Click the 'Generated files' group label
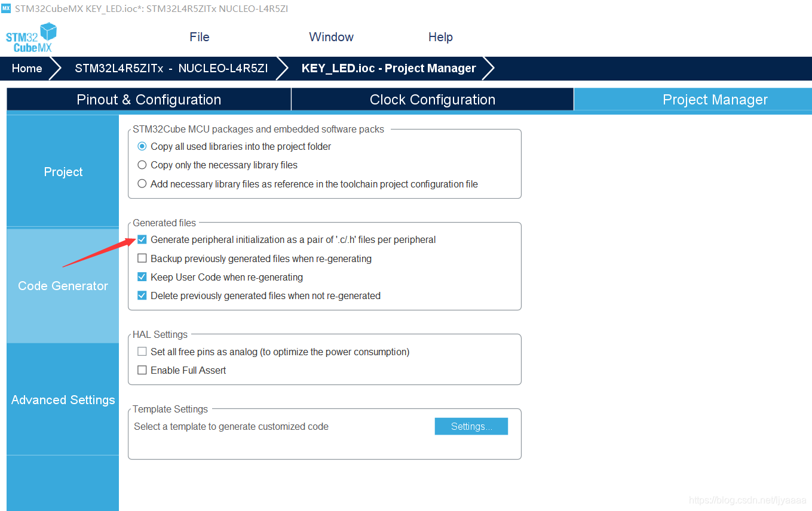812x511 pixels. [x=164, y=223]
